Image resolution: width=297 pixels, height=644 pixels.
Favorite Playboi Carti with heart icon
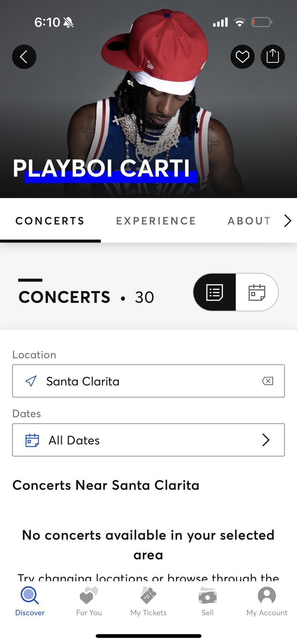click(242, 57)
